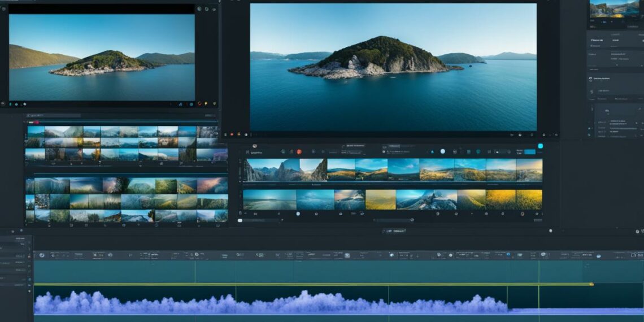Select the last yellow flower field thumbnail in lower filmstrip
The width and height of the screenshot is (644, 322).
click(x=529, y=199)
